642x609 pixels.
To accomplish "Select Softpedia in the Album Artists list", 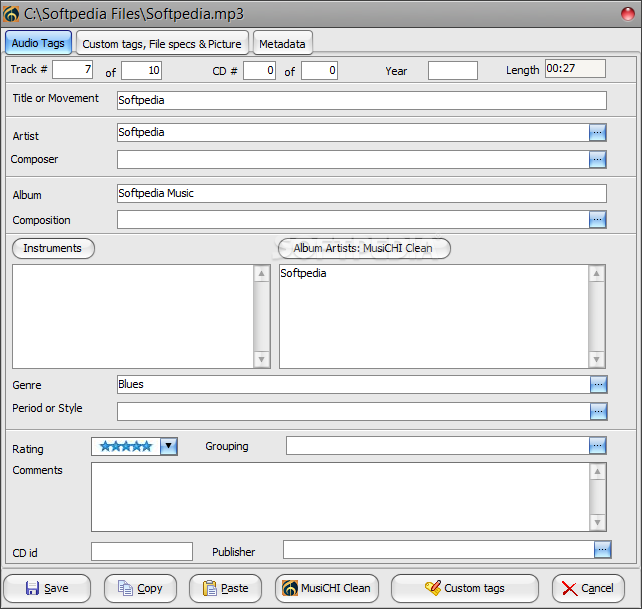I will (303, 273).
